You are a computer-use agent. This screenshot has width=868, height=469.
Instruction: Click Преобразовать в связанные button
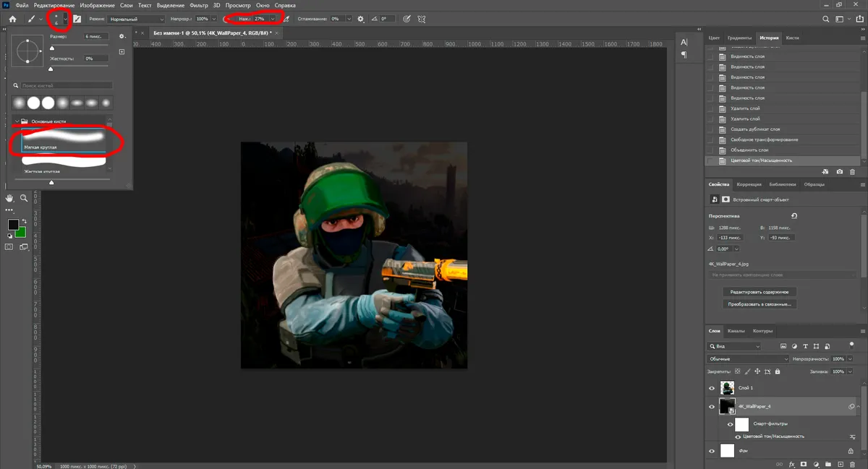(759, 304)
